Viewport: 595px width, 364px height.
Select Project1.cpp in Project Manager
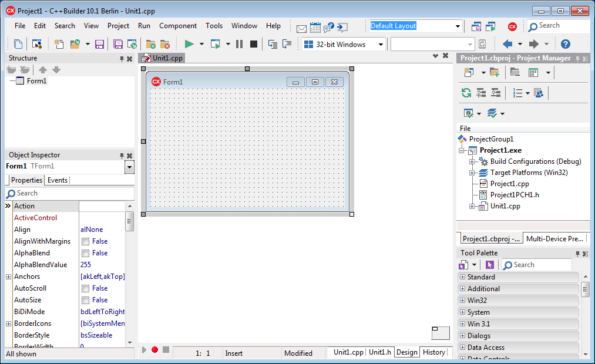tap(510, 184)
